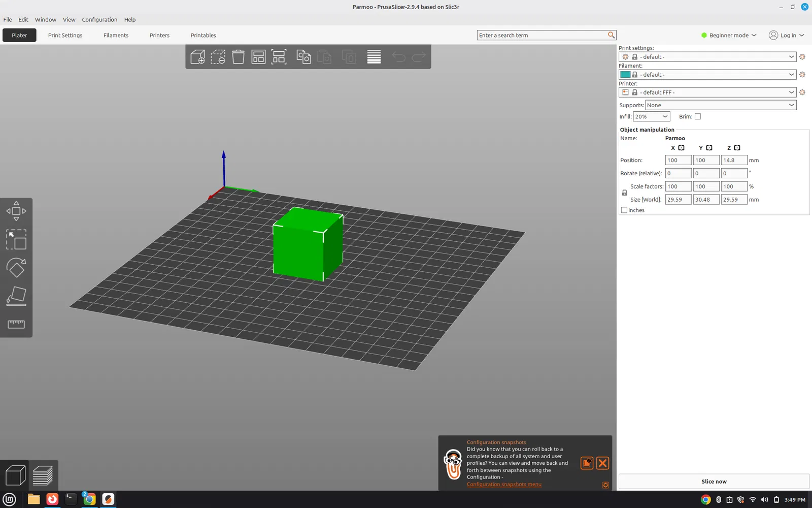
Task: Select the Move gizmo tool
Action: coord(16,211)
